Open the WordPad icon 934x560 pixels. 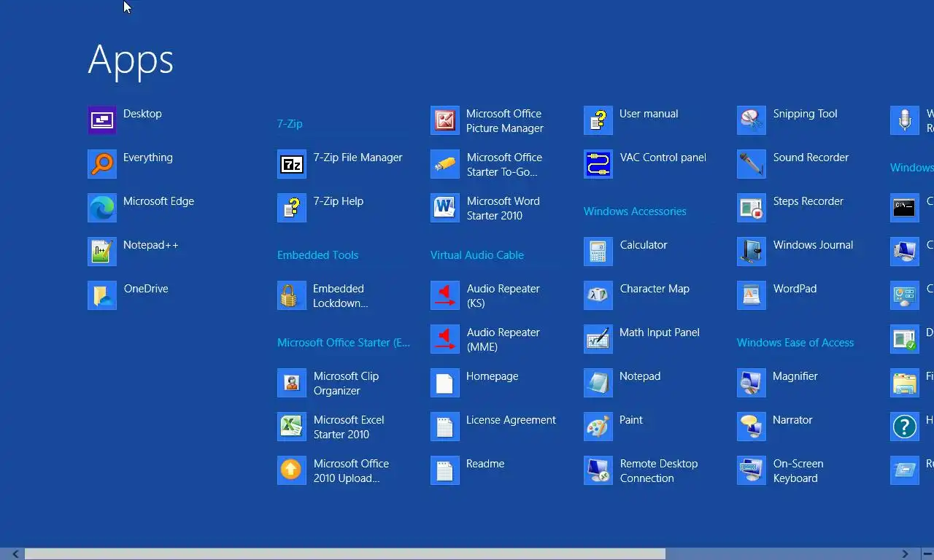(x=752, y=295)
